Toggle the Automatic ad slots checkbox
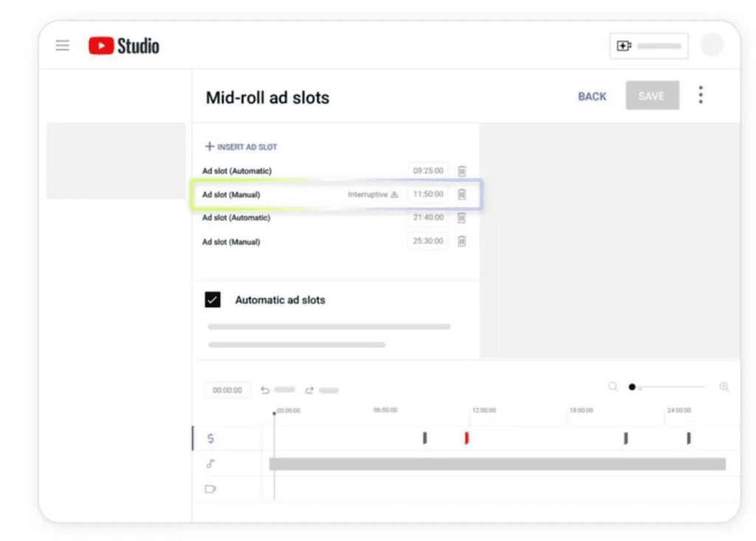 (x=213, y=300)
